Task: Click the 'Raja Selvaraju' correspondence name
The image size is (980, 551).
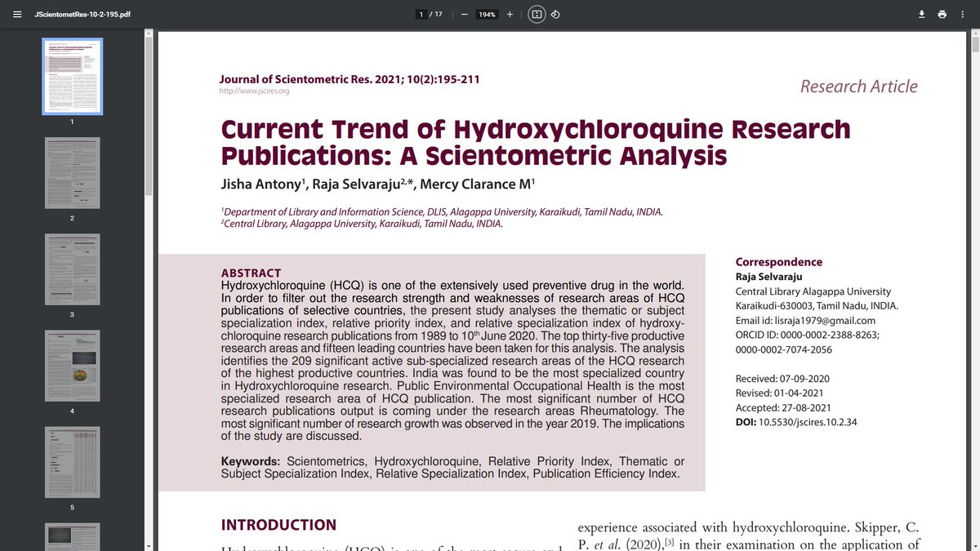Action: pos(768,277)
